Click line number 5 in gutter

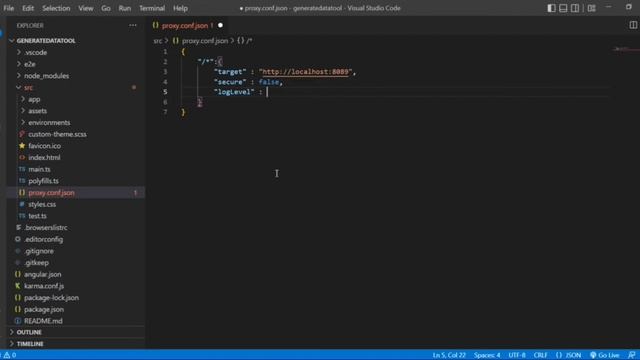point(165,92)
